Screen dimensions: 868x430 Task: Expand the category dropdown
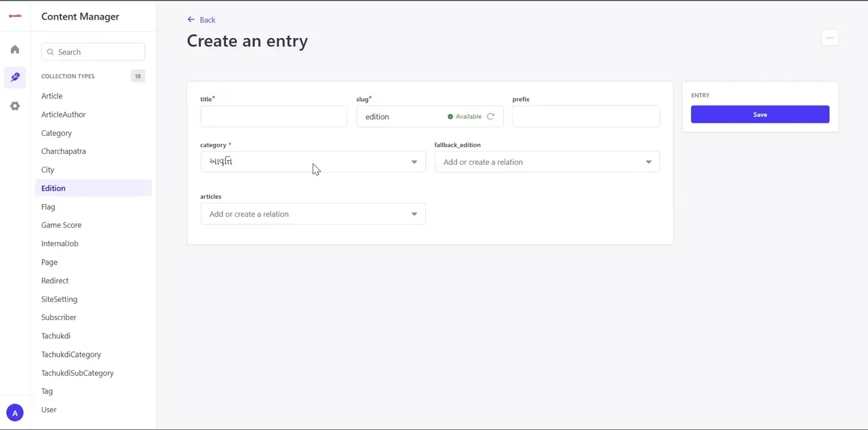point(313,162)
